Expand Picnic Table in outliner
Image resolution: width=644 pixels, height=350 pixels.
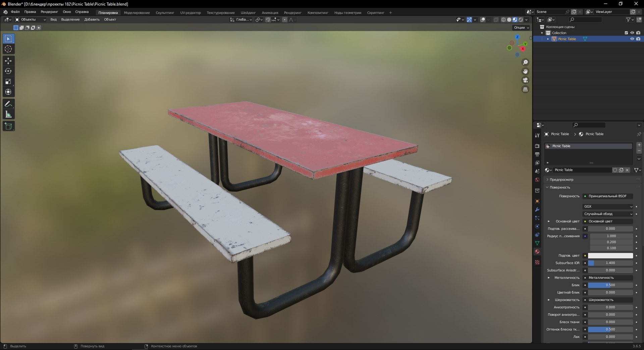click(548, 39)
